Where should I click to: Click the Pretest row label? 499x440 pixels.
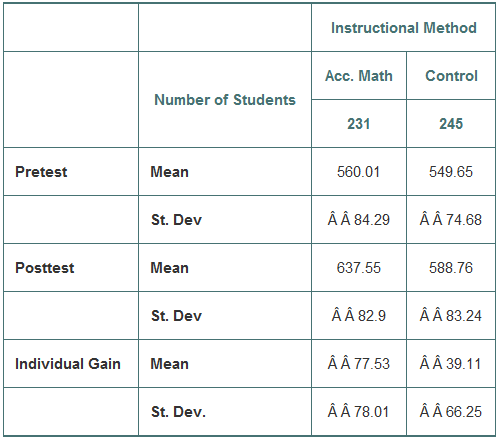click(41, 172)
